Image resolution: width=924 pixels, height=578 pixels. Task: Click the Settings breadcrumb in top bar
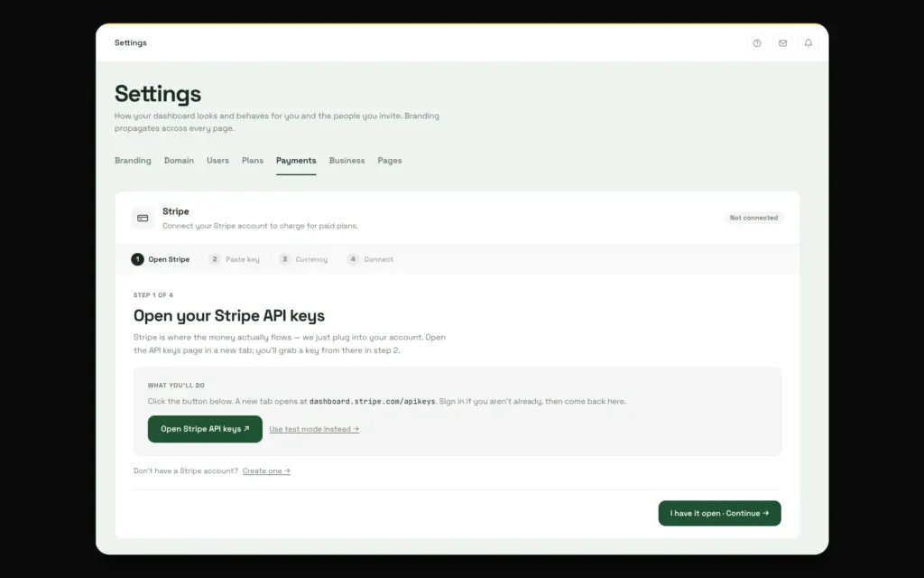(x=130, y=42)
